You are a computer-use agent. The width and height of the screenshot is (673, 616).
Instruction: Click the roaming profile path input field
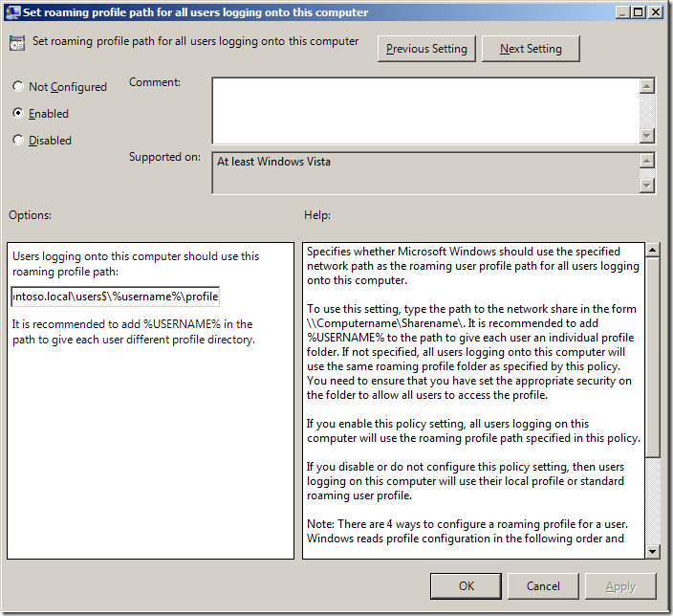(x=115, y=297)
